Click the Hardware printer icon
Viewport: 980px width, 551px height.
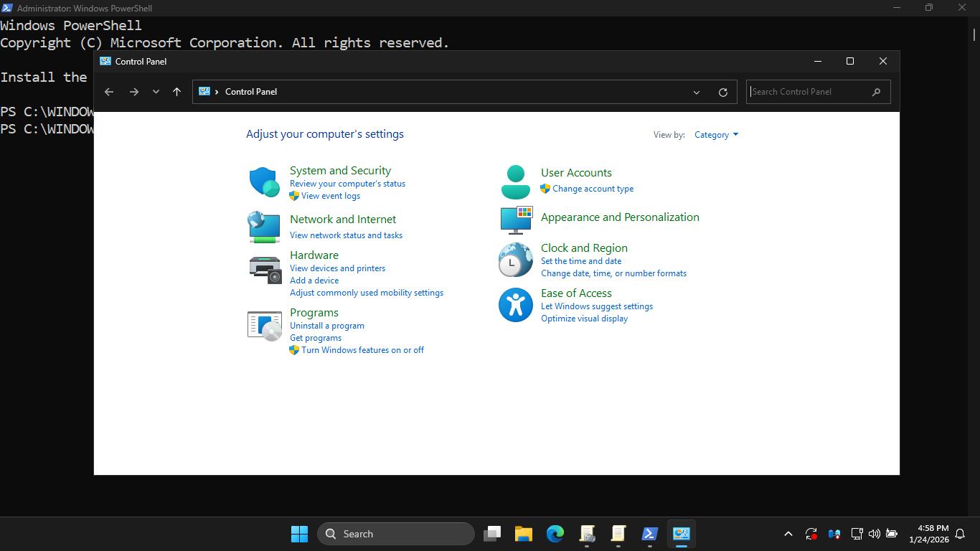(264, 269)
